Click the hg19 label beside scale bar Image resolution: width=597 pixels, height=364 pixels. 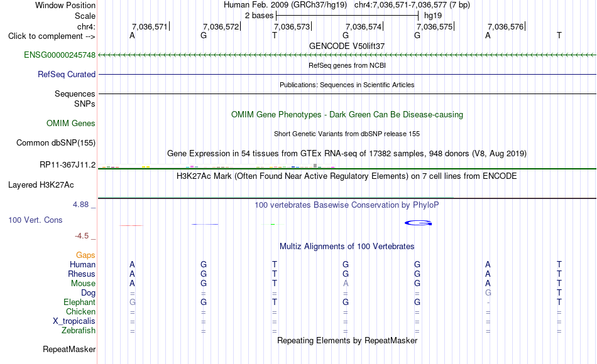[433, 16]
